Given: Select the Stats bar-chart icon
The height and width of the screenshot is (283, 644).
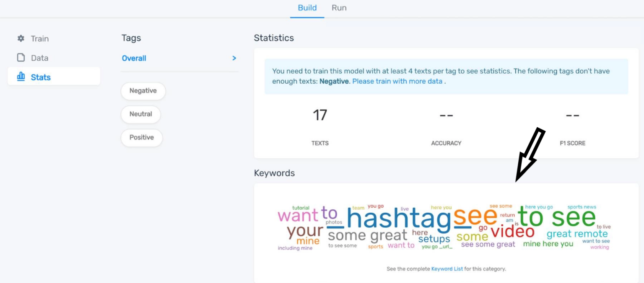Looking at the screenshot, I should [x=21, y=76].
